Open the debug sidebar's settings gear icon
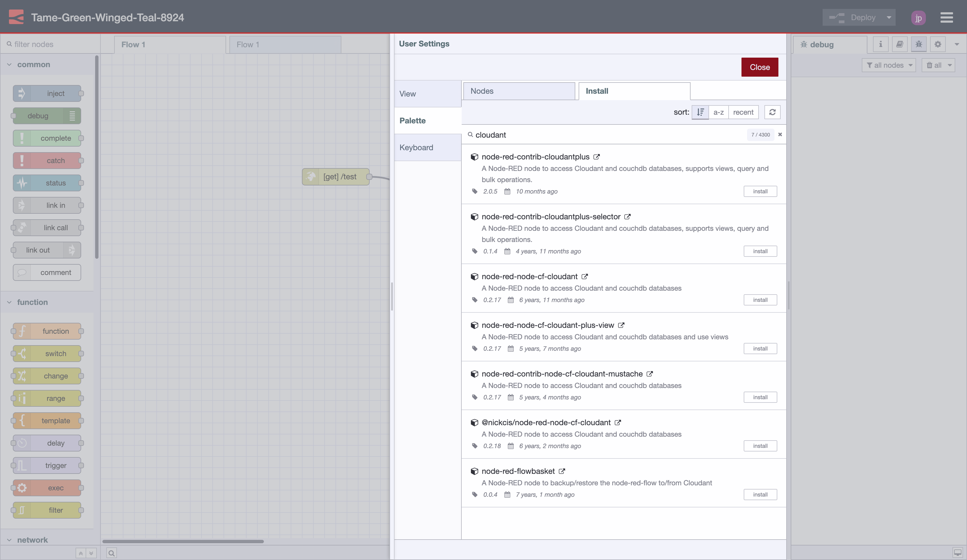 click(x=937, y=44)
